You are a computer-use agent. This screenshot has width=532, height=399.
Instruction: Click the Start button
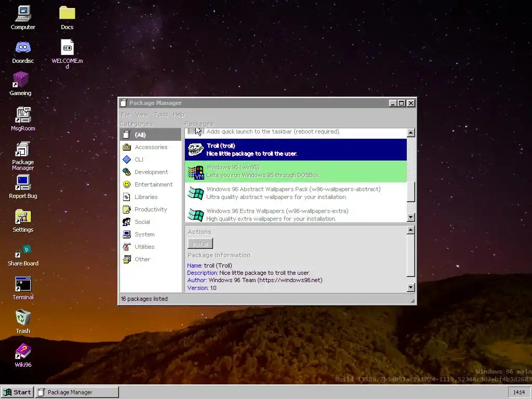(17, 392)
